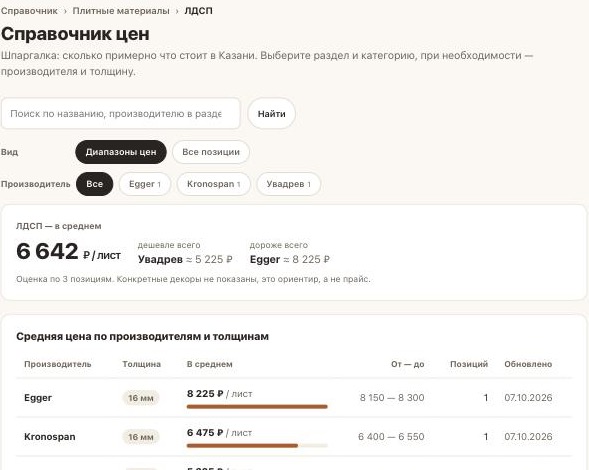Image resolution: width=589 pixels, height=470 pixels.
Task: Click the most expensive Egger ≈ 8 225 ₽ text
Action: (x=290, y=260)
